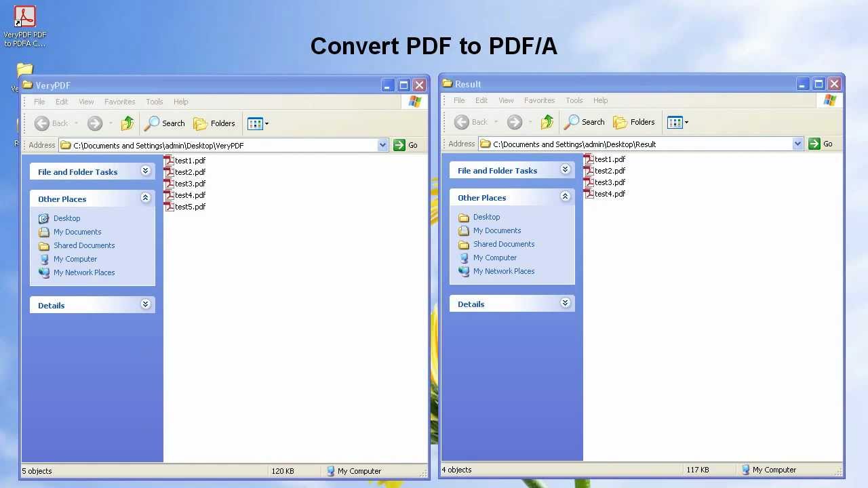This screenshot has height=488, width=868.
Task: Click Forward arrow in VeryPDF window
Action: [95, 123]
